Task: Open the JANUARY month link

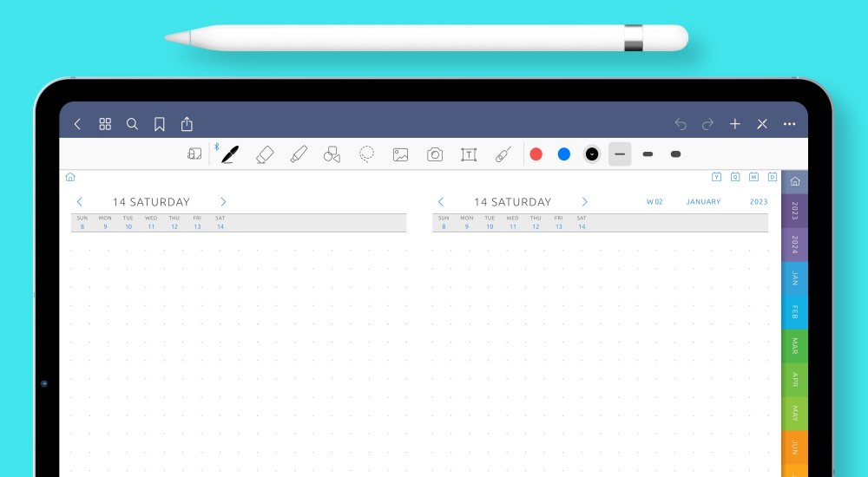Action: (704, 202)
